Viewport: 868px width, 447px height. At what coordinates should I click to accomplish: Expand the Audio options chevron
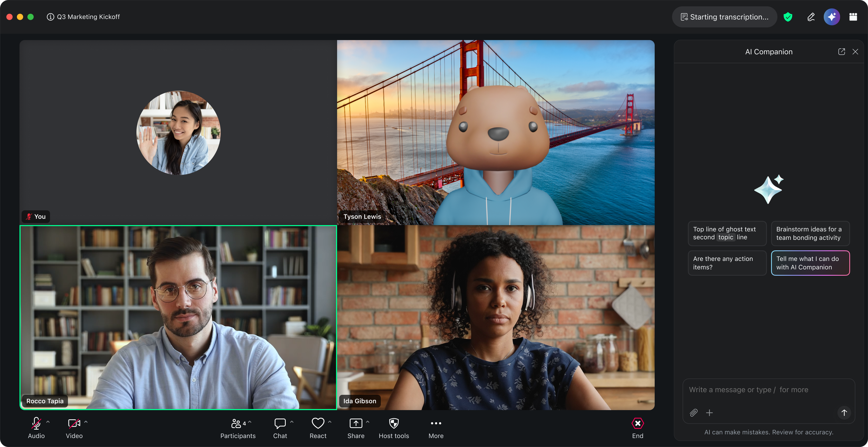point(48,422)
